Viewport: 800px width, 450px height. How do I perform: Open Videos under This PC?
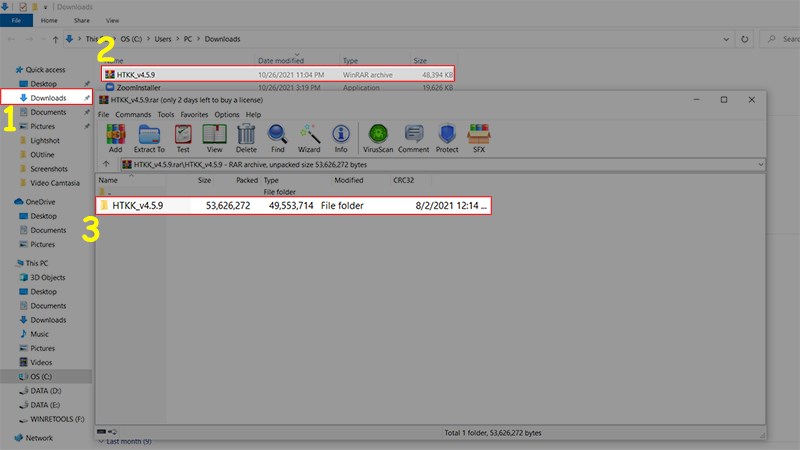click(41, 362)
